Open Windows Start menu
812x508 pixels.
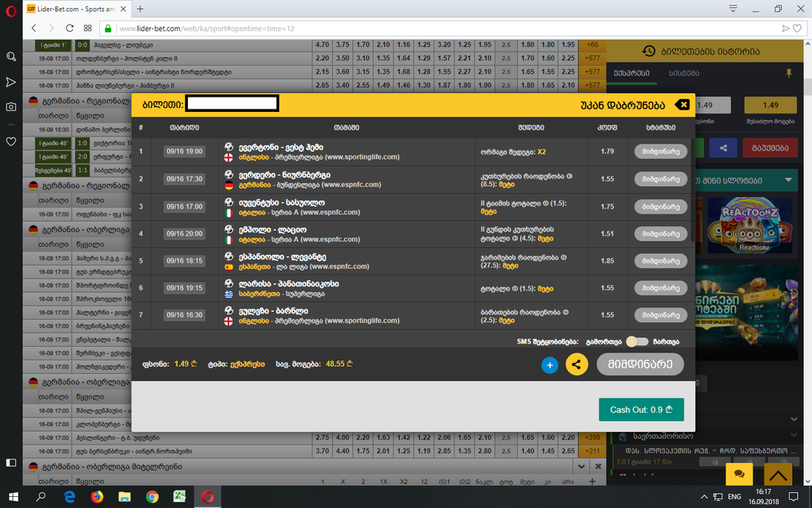[13, 497]
